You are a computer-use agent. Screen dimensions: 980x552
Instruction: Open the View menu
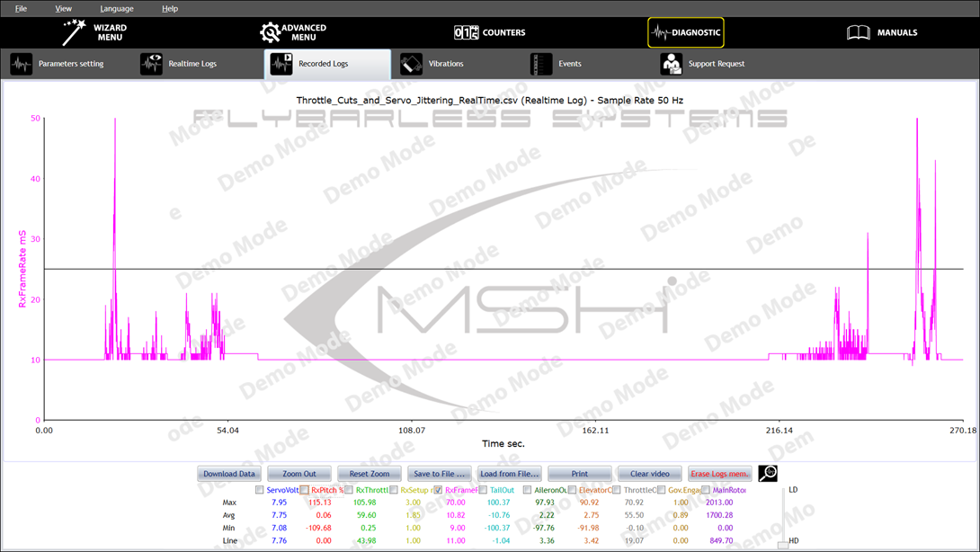point(63,8)
